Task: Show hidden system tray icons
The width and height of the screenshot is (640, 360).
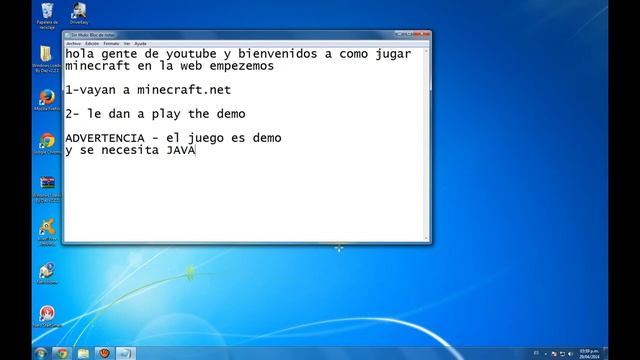Action: (x=546, y=354)
